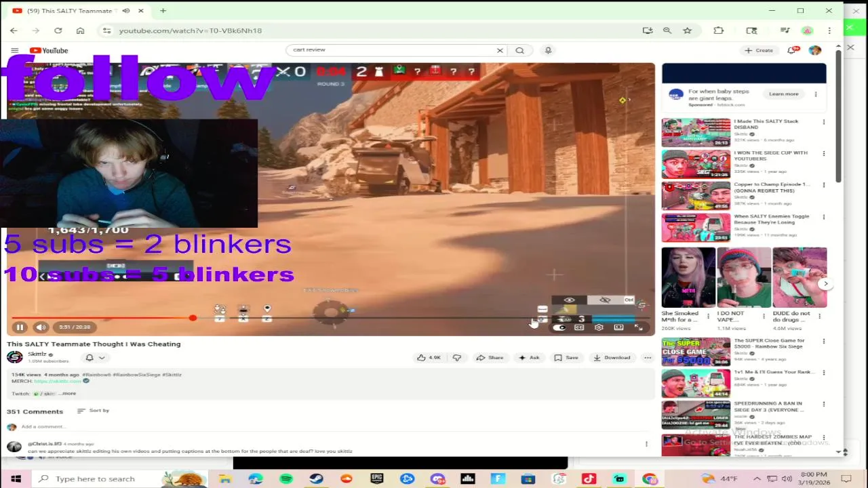The height and width of the screenshot is (488, 868).
Task: Start voice search with microphone icon
Action: click(x=548, y=50)
